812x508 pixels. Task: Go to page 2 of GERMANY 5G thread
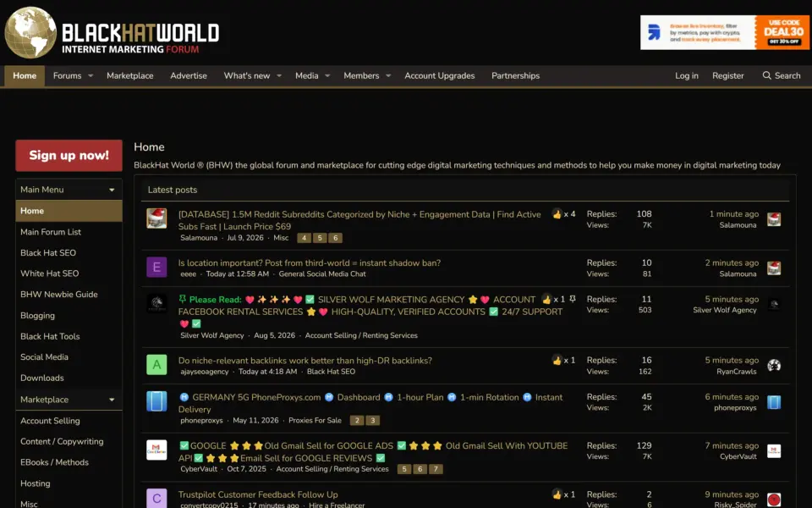coord(357,421)
